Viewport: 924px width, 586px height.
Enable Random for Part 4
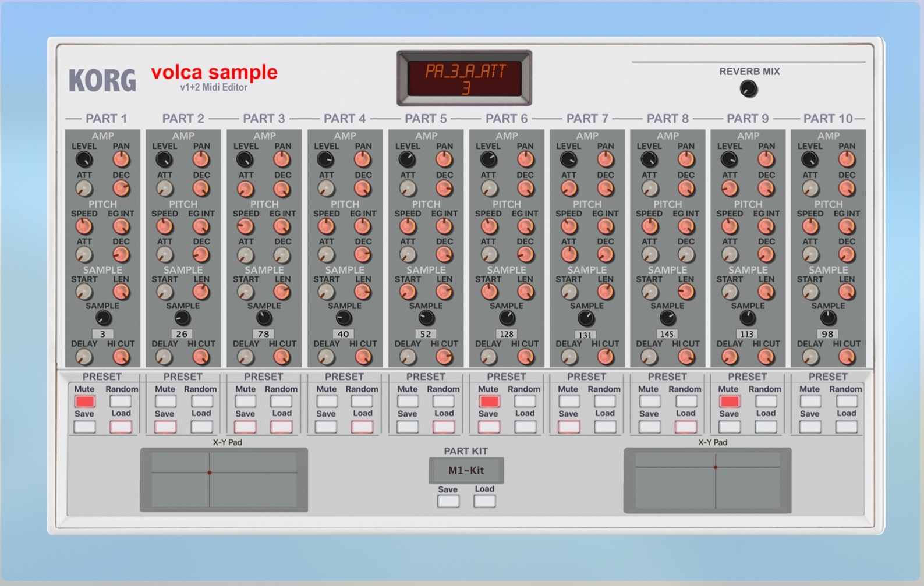(362, 402)
